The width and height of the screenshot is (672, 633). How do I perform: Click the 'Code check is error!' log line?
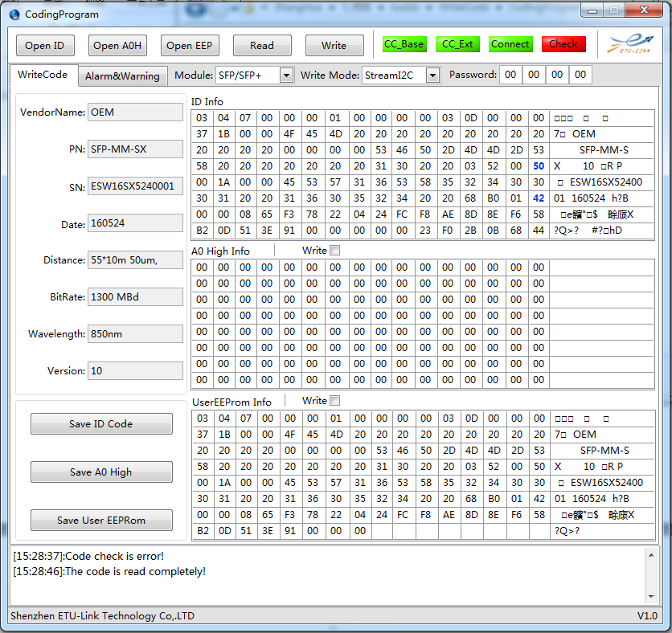(88, 556)
